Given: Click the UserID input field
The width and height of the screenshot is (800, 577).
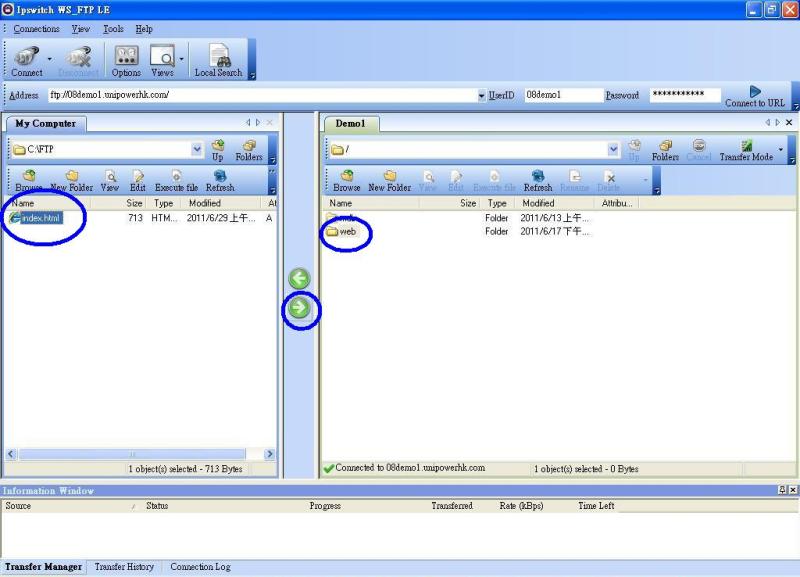Looking at the screenshot, I should (564, 95).
